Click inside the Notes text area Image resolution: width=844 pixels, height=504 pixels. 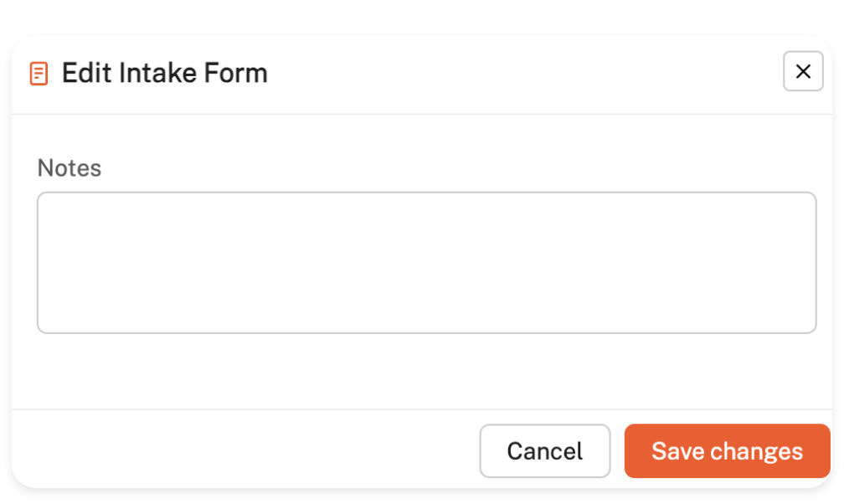pos(426,263)
